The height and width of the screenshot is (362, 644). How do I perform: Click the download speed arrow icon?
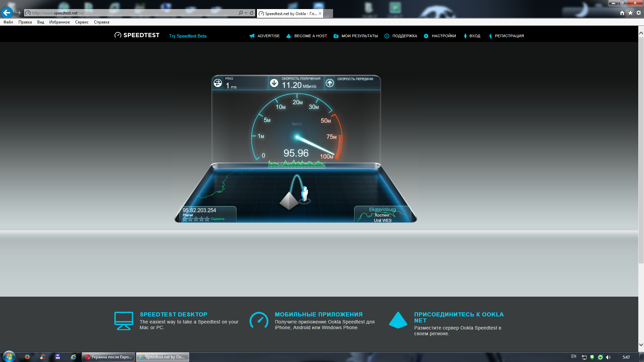coord(274,83)
